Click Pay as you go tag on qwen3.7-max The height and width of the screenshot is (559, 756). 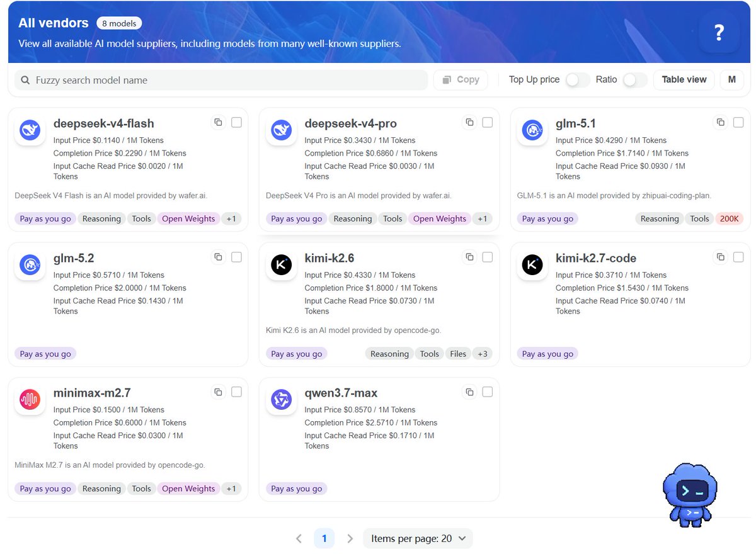(x=297, y=488)
